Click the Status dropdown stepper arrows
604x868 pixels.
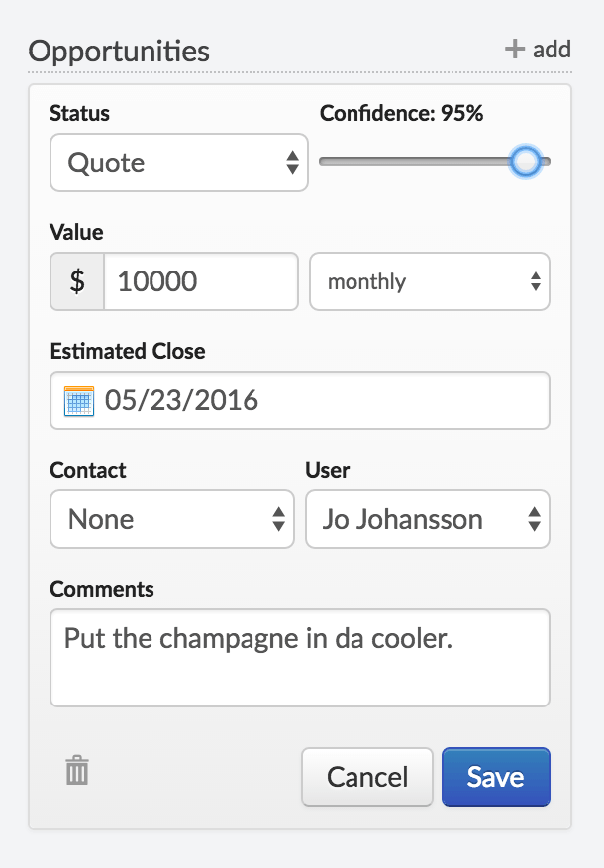click(292, 162)
